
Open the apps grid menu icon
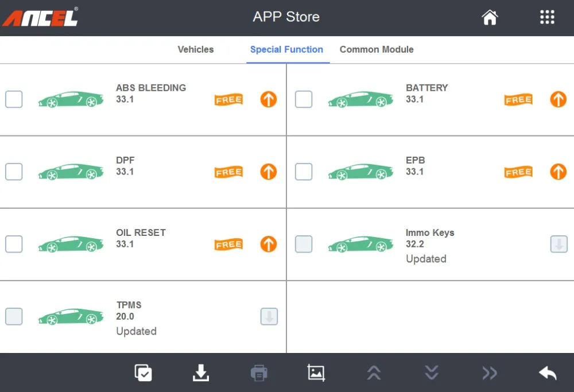tap(547, 17)
